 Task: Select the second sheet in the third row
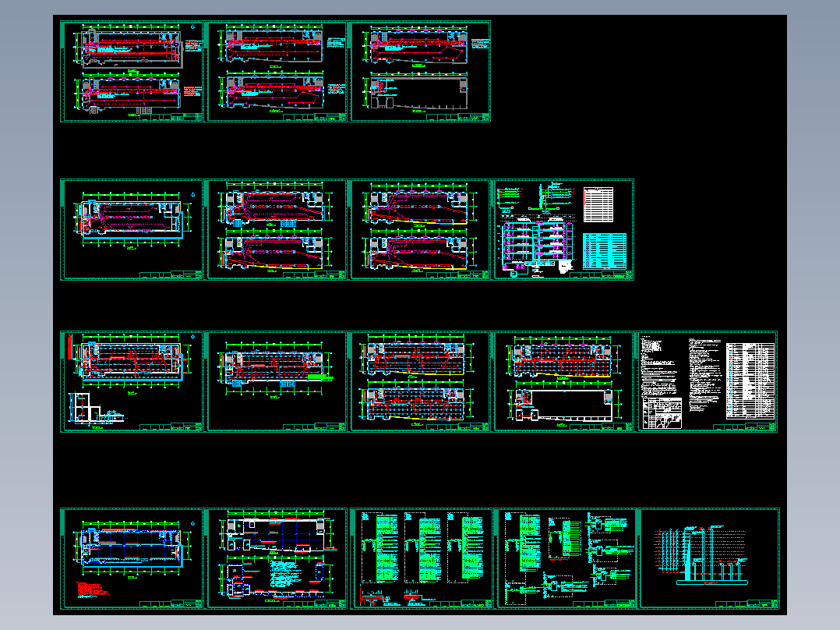pos(275,382)
